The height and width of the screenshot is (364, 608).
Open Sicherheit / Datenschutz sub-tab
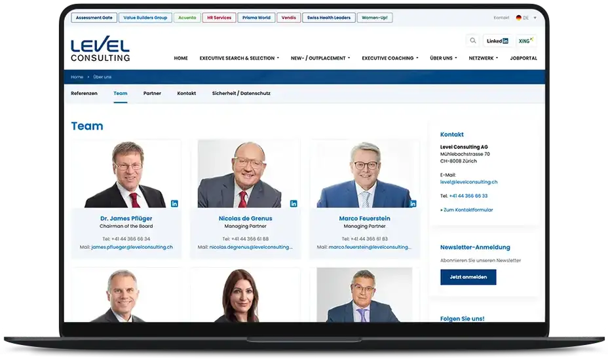(x=241, y=94)
